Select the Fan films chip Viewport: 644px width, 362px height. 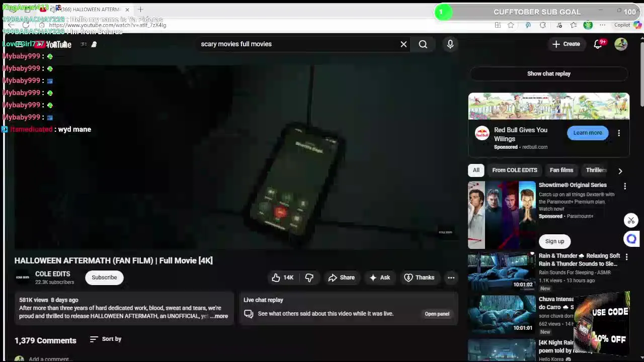click(561, 170)
